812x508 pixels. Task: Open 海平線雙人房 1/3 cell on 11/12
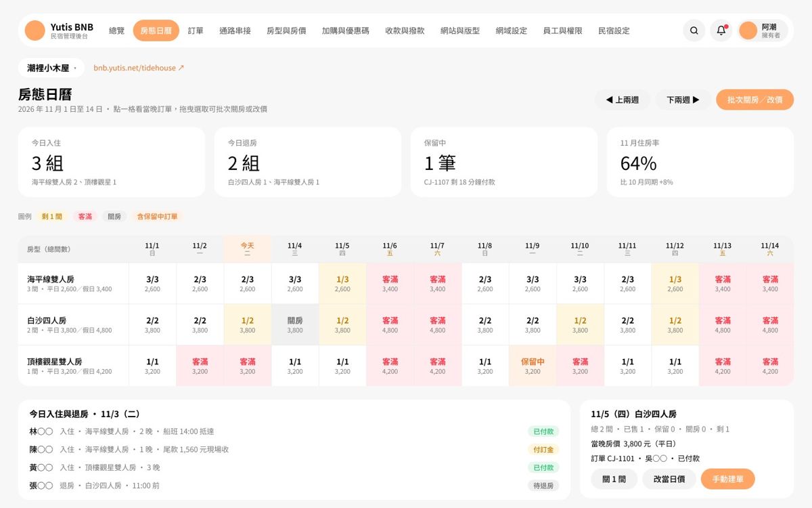point(675,284)
